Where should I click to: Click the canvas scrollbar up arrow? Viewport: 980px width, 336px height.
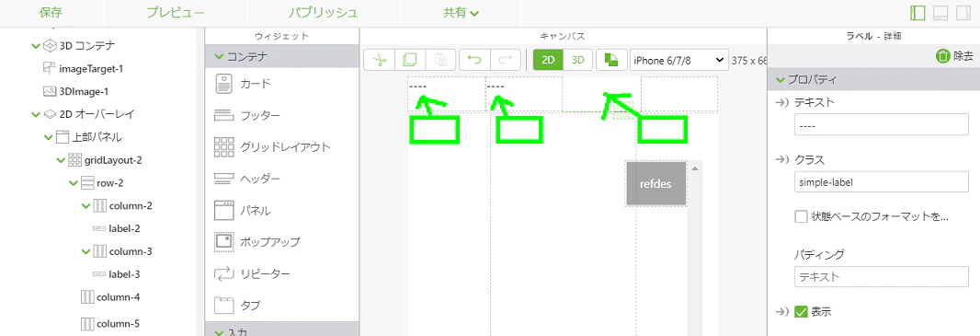[694, 169]
